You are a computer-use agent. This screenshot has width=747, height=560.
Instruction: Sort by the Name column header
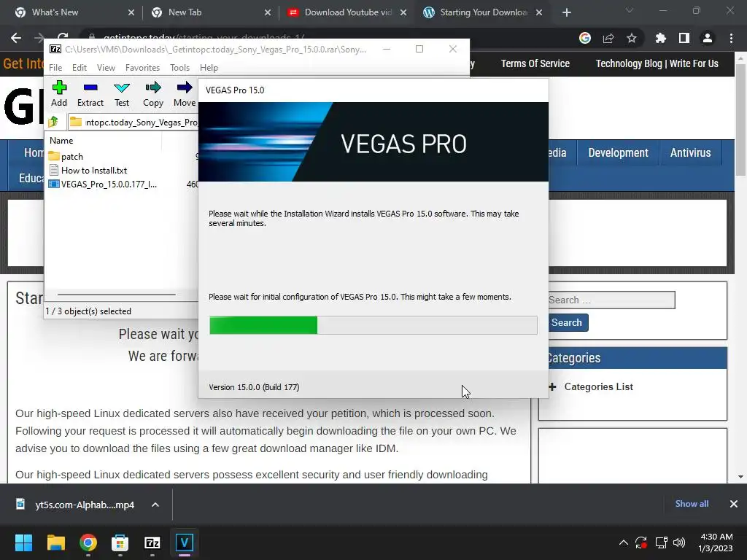[61, 141]
